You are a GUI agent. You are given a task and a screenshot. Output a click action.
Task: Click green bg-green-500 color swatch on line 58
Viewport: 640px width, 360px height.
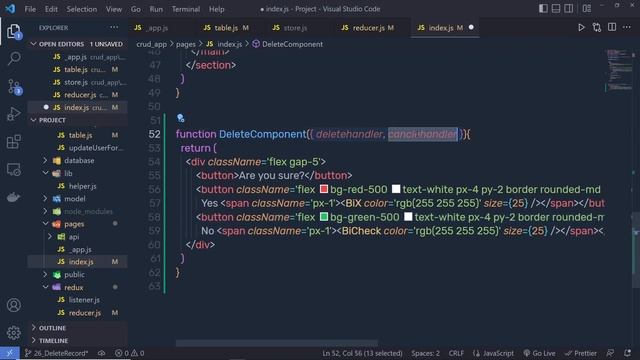324,217
